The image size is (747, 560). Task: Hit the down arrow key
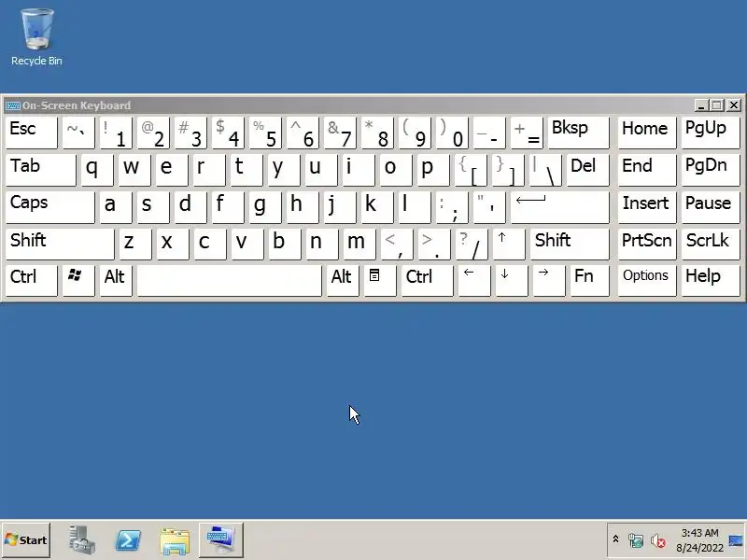[x=511, y=281]
